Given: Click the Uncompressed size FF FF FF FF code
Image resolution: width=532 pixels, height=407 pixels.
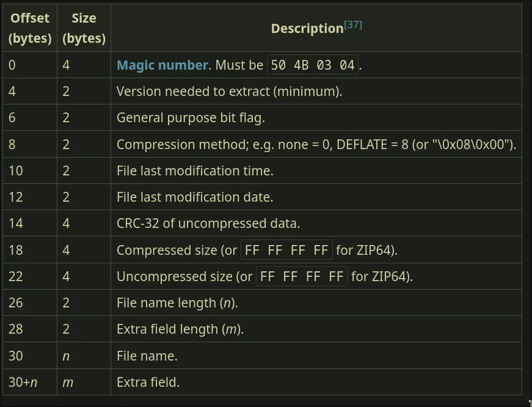Looking at the screenshot, I should (x=302, y=276).
